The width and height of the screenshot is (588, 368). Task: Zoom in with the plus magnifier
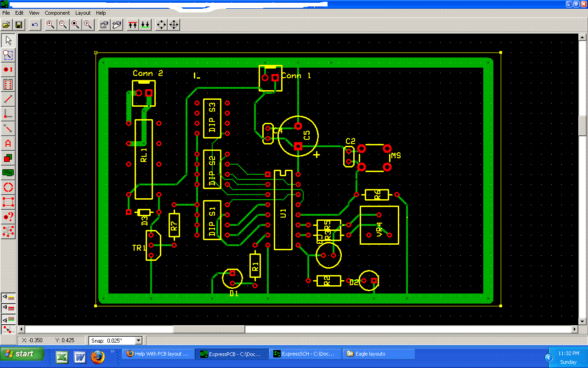51,25
